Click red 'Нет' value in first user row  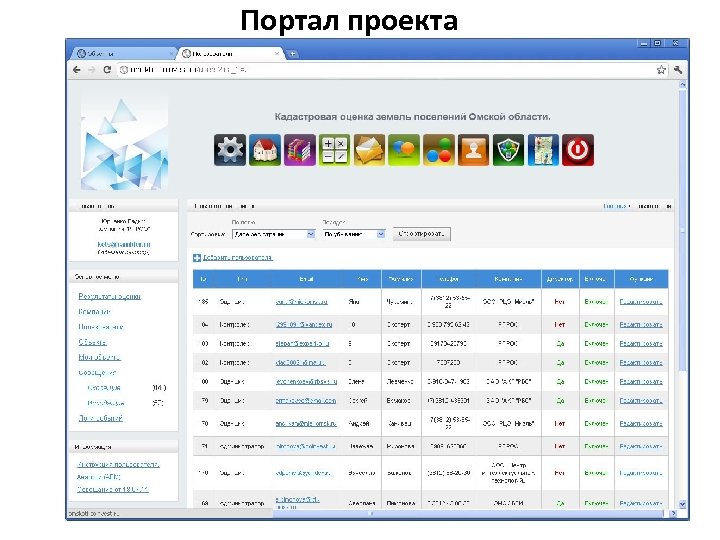[559, 302]
